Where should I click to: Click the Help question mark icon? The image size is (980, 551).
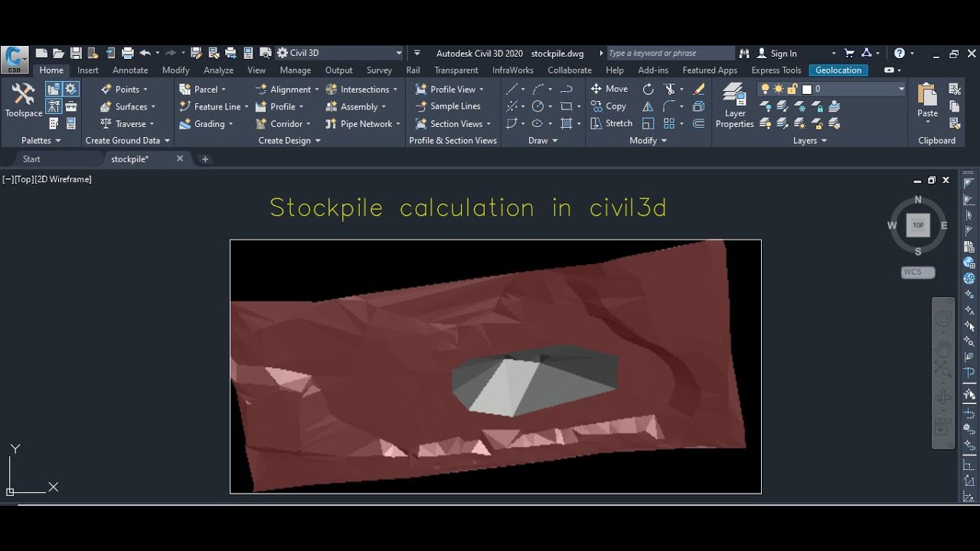(900, 53)
